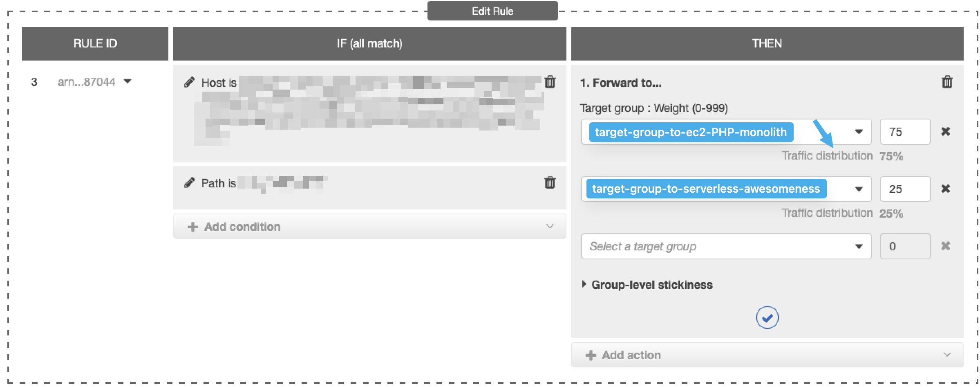The width and height of the screenshot is (980, 387).
Task: Click the weight input showing 25
Action: click(905, 189)
